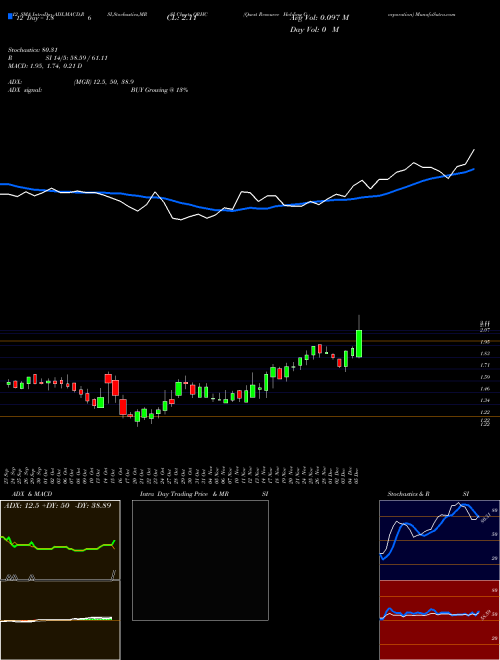Click the empty intraday trading price panel
Image resolution: width=500 pixels, height=660 pixels.
200,560
